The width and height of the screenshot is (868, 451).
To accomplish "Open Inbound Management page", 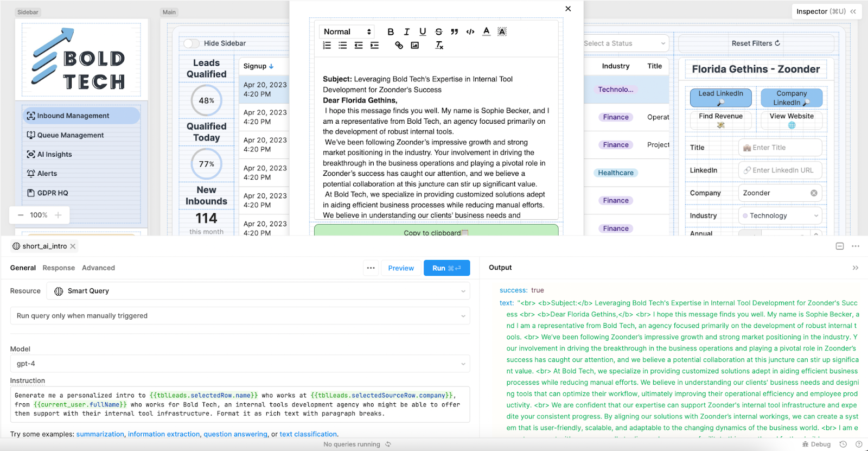I will click(81, 116).
